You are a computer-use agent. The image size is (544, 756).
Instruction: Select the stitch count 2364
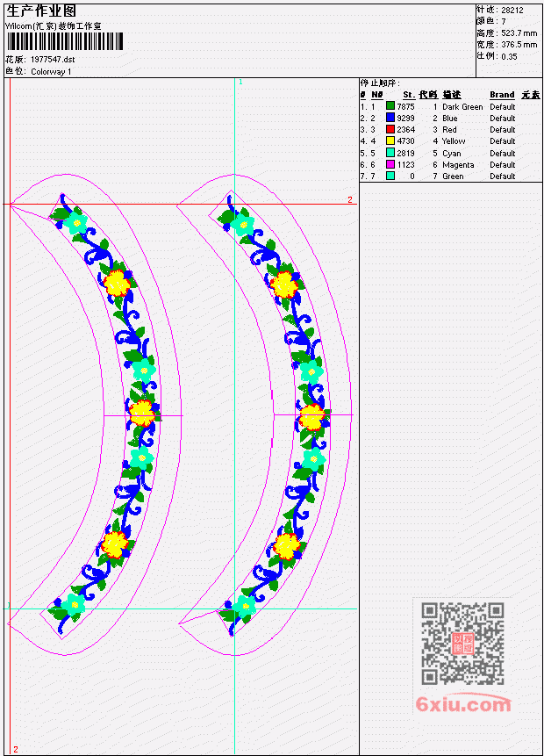(x=405, y=130)
